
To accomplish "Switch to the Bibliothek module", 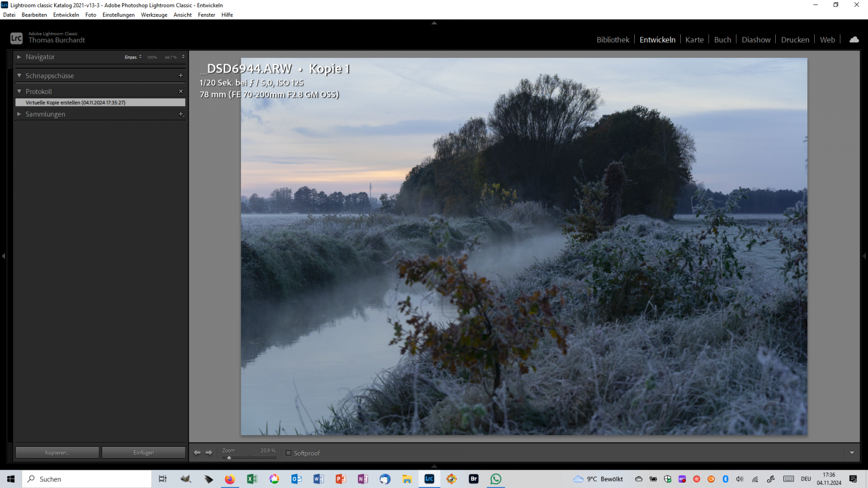I will (612, 40).
